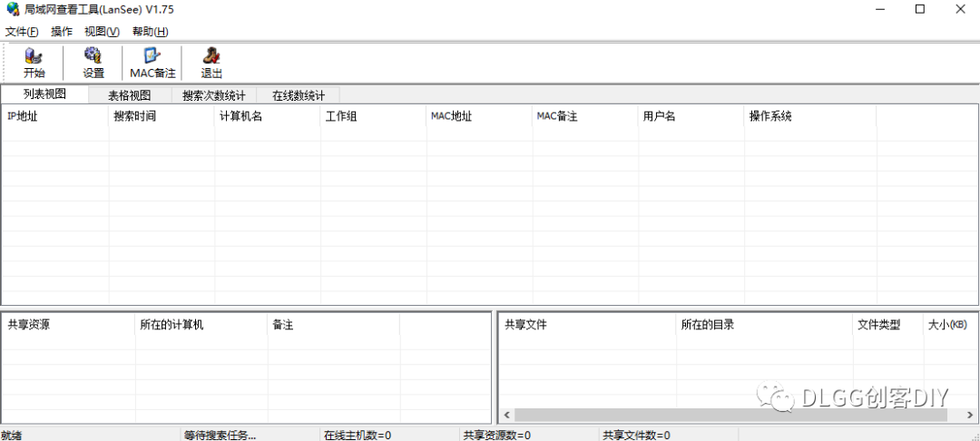Click the 文件类型 column header
The height and width of the screenshot is (441, 980).
888,325
